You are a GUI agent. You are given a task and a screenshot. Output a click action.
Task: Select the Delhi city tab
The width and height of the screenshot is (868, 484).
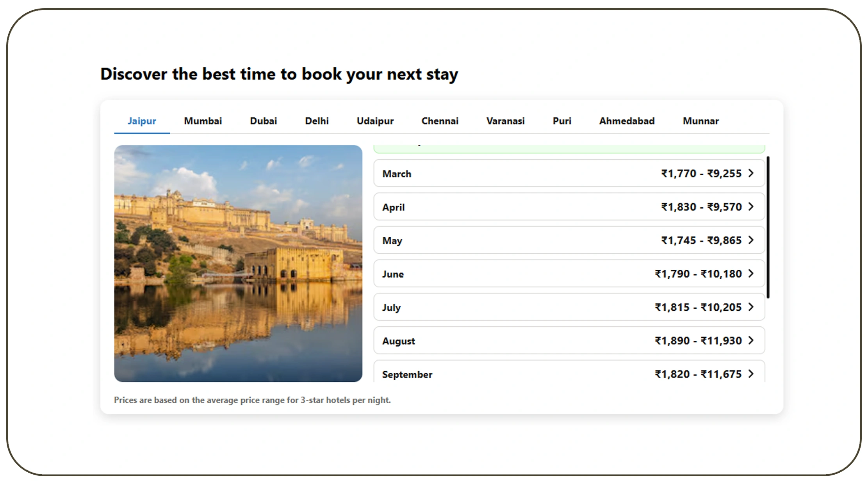click(x=317, y=121)
